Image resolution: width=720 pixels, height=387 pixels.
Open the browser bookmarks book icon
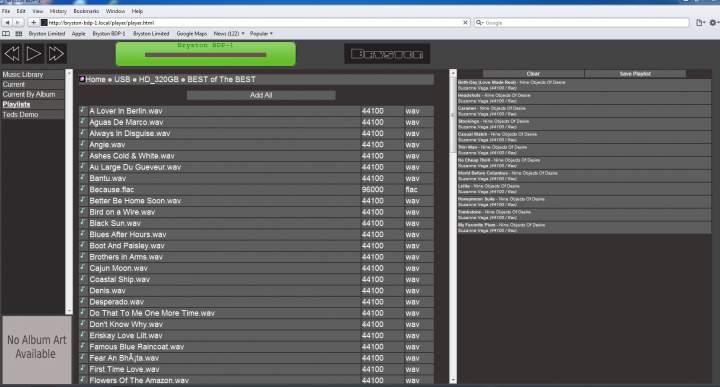coord(6,34)
